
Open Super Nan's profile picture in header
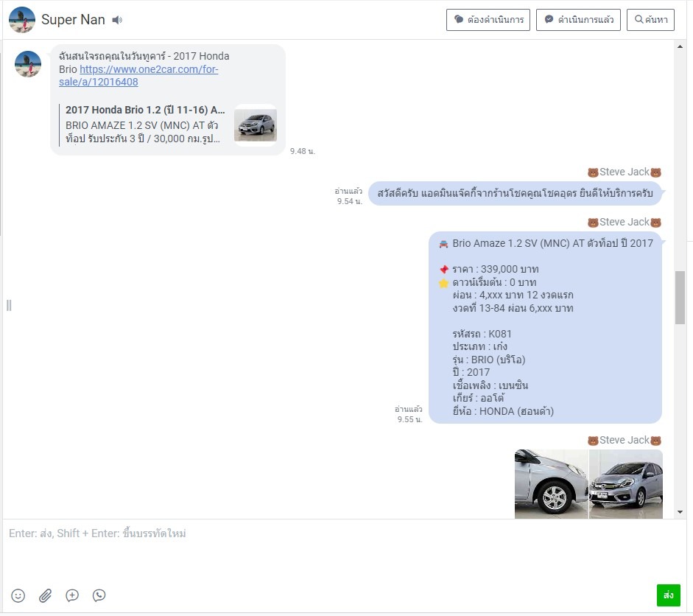coord(22,20)
